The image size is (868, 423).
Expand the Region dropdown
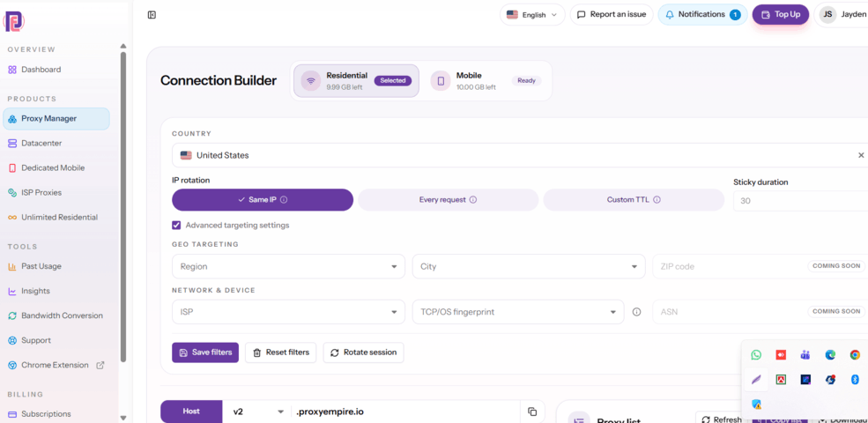pos(288,266)
